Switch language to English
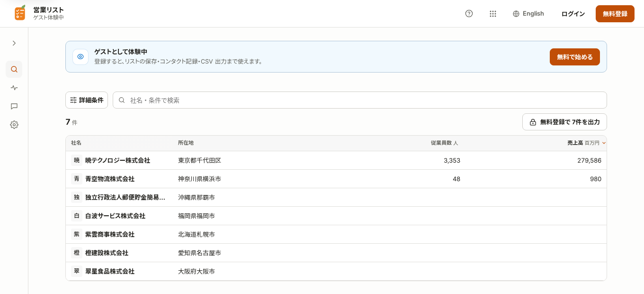Viewport: 644px width, 294px height. 528,14
